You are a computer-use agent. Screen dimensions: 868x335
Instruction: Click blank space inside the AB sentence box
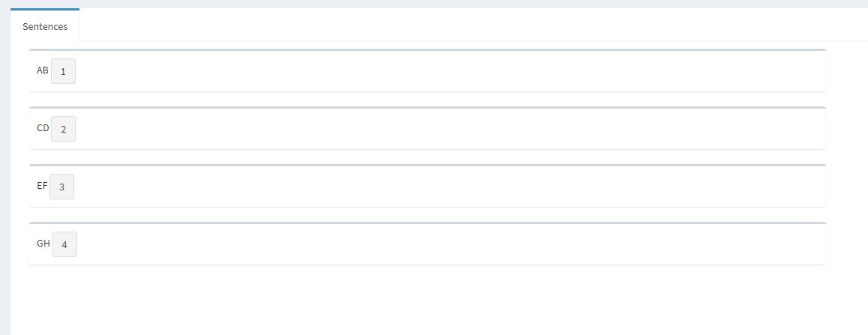tap(450, 72)
